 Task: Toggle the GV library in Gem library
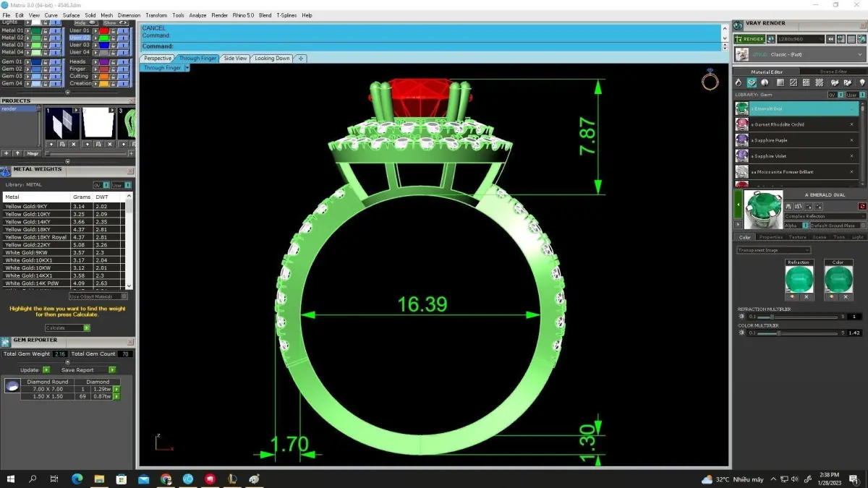[835, 95]
